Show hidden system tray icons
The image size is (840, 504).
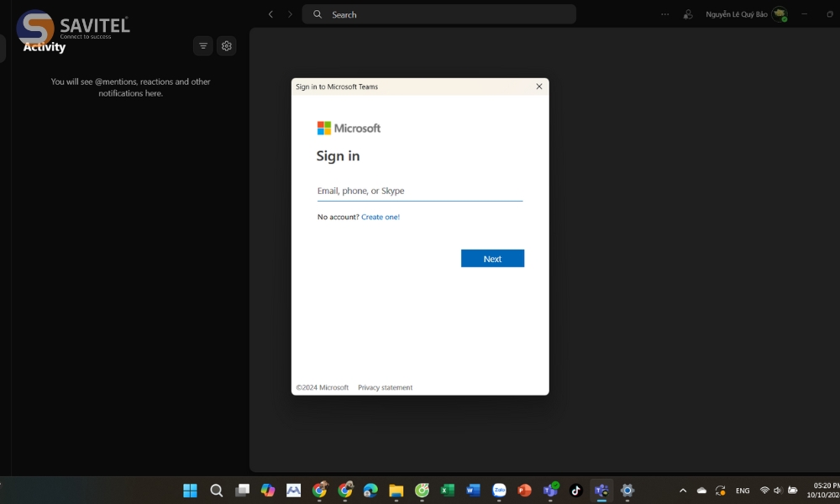click(x=683, y=490)
